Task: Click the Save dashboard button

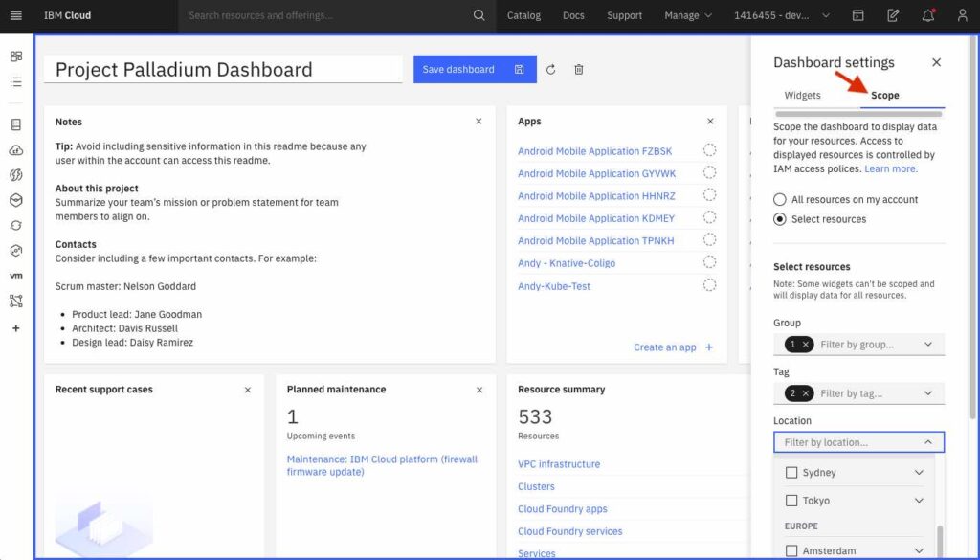Action: tap(475, 69)
